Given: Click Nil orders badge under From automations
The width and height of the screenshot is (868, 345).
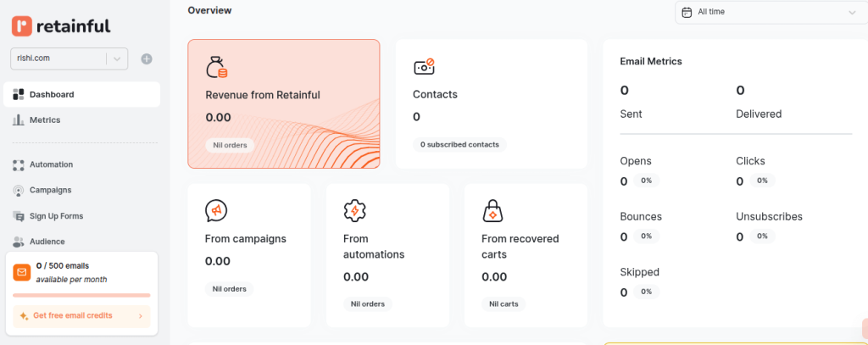Looking at the screenshot, I should pos(368,304).
